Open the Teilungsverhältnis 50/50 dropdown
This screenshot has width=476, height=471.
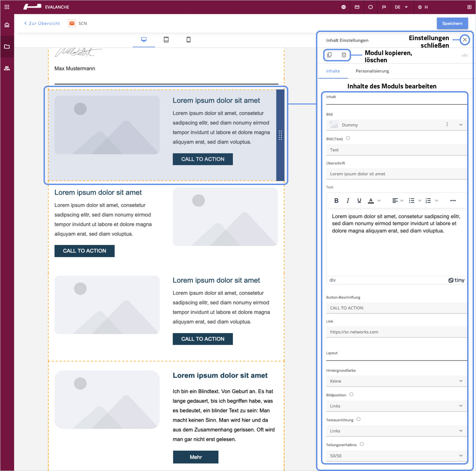[x=396, y=456]
